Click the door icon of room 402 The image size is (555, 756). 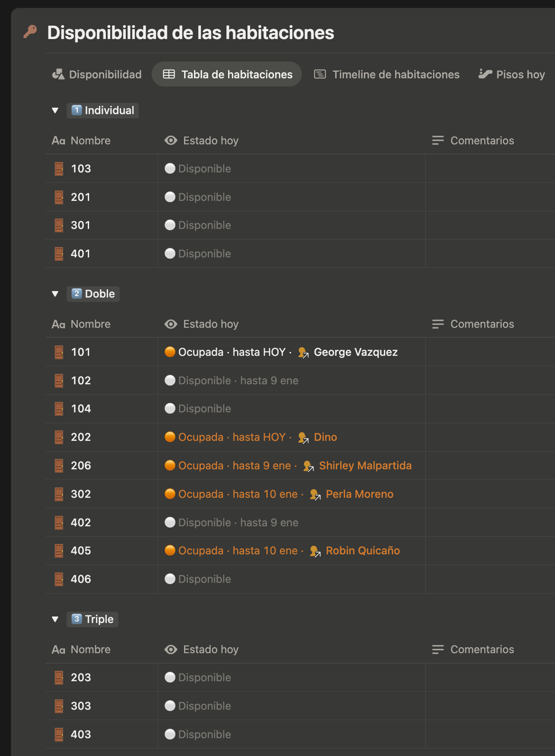click(x=59, y=523)
